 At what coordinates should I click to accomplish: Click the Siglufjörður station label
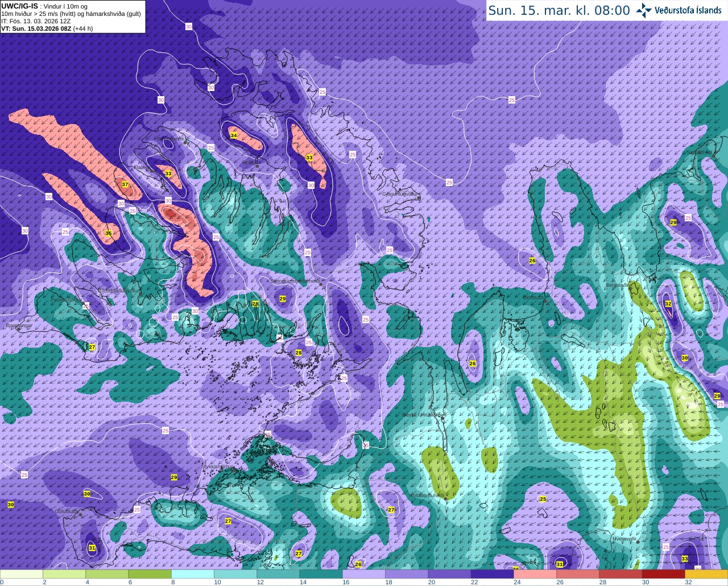pyautogui.click(x=699, y=152)
